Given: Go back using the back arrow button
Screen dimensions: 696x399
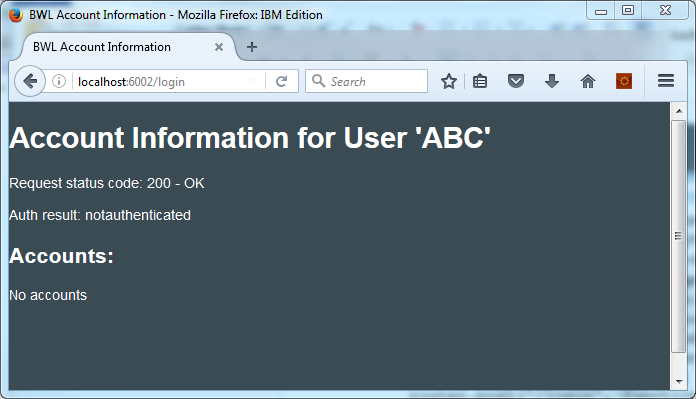Looking at the screenshot, I should [30, 81].
